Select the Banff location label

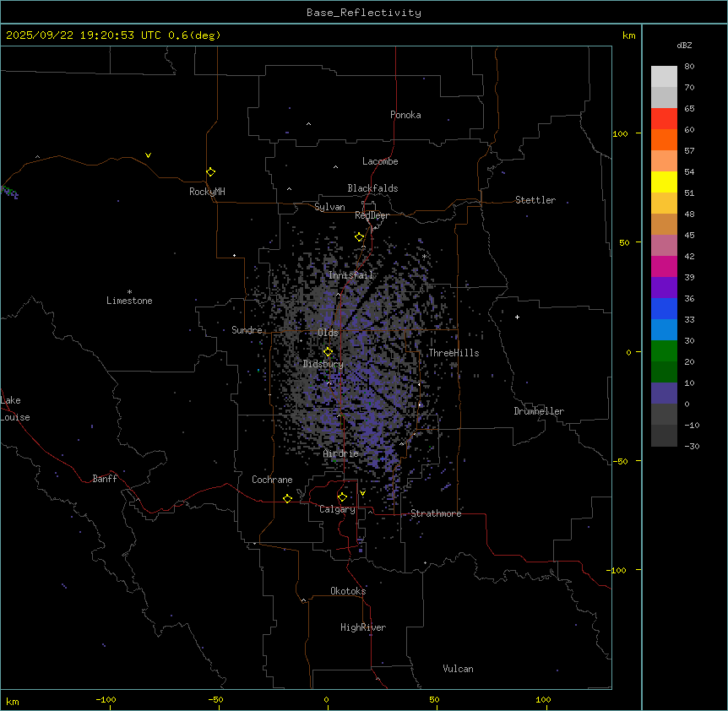[x=105, y=479]
